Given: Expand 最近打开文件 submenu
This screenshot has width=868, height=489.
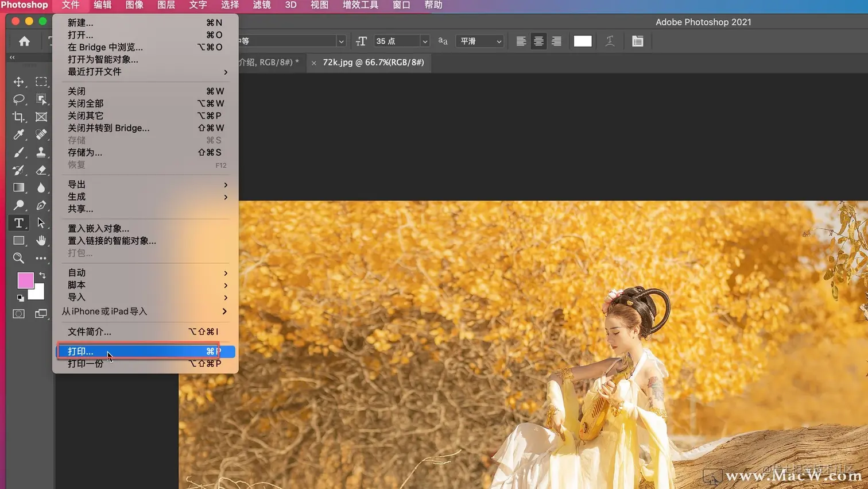Looking at the screenshot, I should 146,72.
